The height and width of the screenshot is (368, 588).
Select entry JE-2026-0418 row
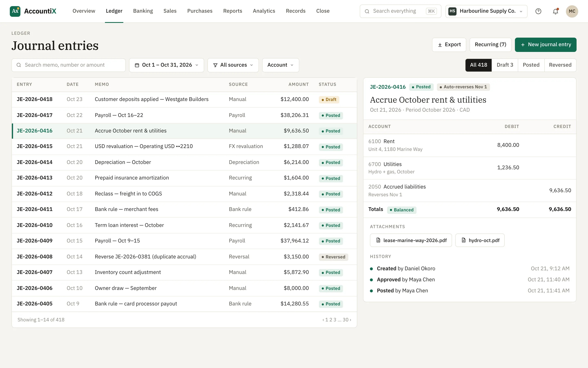click(x=184, y=99)
